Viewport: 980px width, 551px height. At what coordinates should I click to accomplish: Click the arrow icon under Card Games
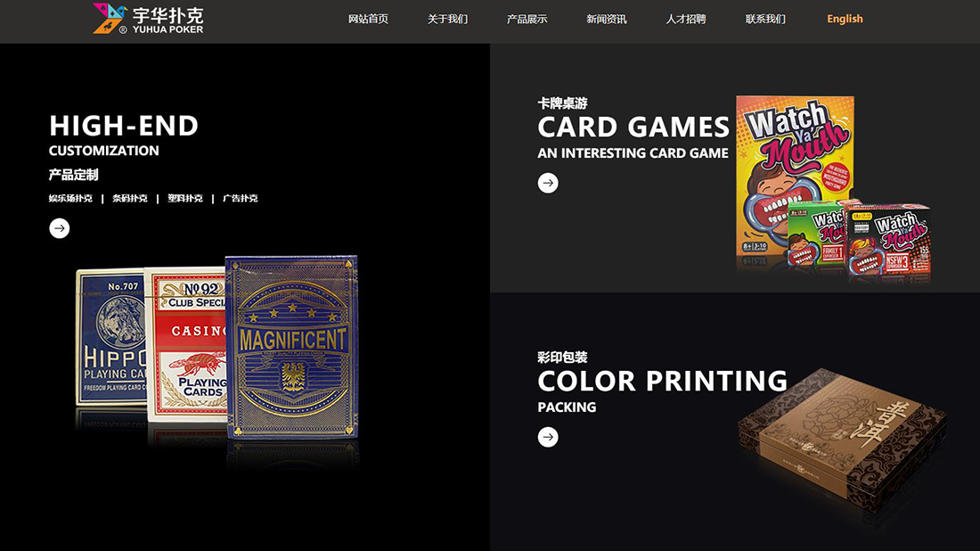(548, 184)
